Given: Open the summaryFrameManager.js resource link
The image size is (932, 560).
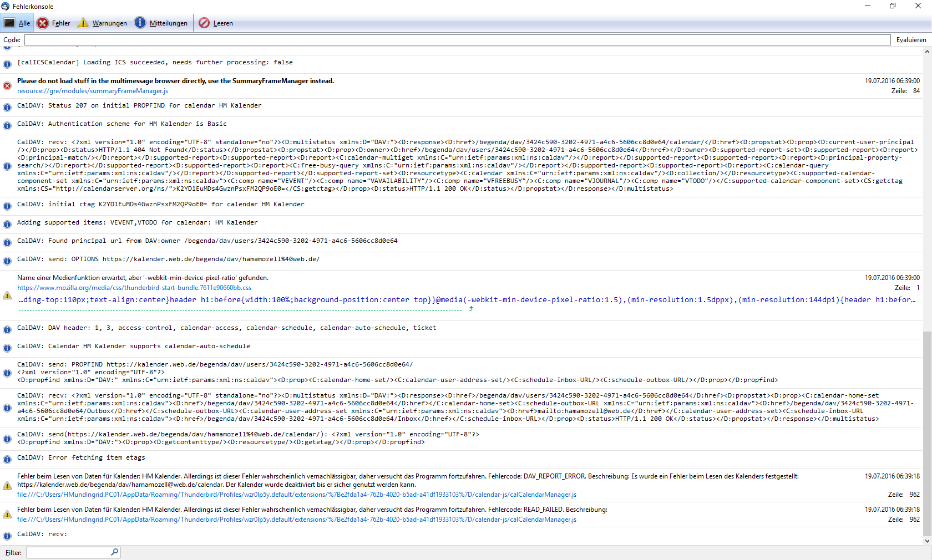Looking at the screenshot, I should (93, 91).
